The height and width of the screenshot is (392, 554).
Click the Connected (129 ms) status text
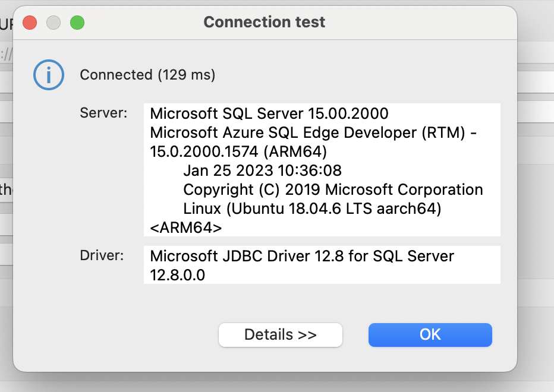147,75
